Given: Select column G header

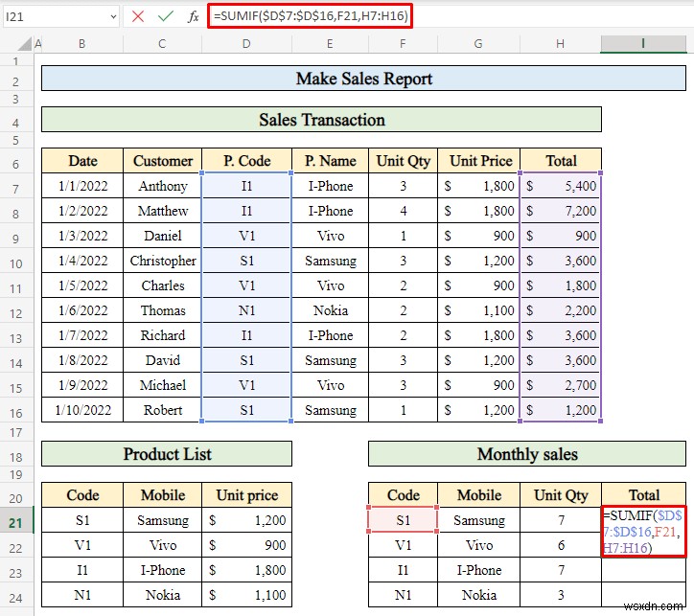Looking at the screenshot, I should click(478, 44).
